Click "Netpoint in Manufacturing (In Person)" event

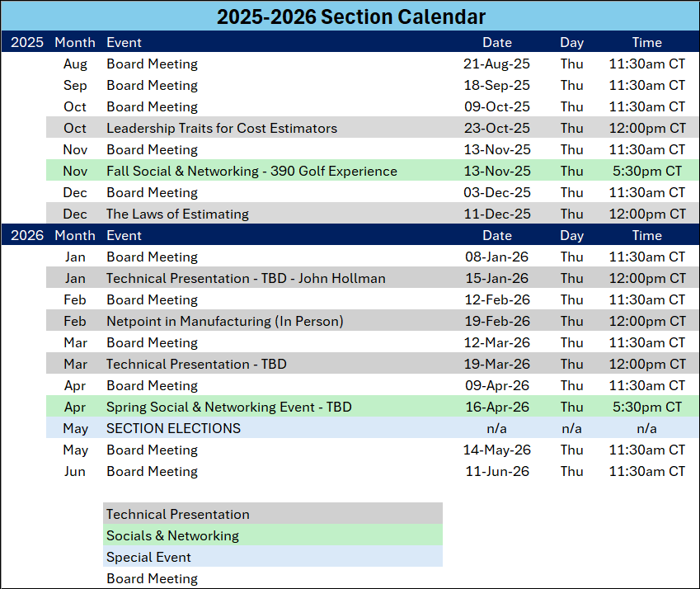(224, 321)
